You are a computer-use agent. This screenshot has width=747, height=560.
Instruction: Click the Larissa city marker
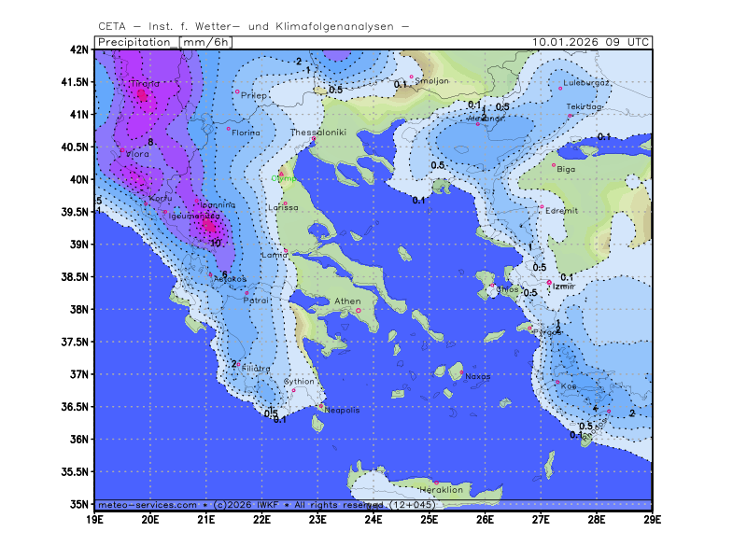pos(285,203)
